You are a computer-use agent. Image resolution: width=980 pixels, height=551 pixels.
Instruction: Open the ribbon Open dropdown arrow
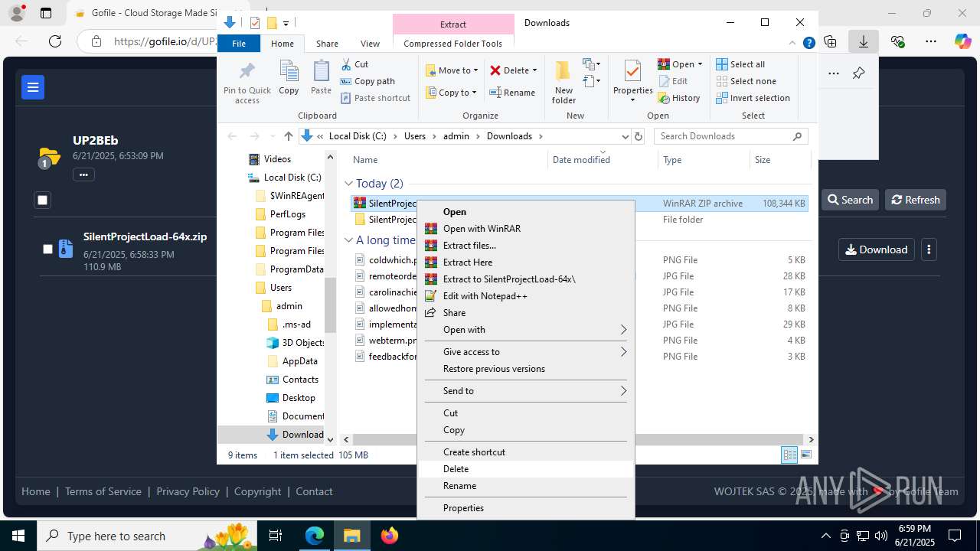pos(700,64)
